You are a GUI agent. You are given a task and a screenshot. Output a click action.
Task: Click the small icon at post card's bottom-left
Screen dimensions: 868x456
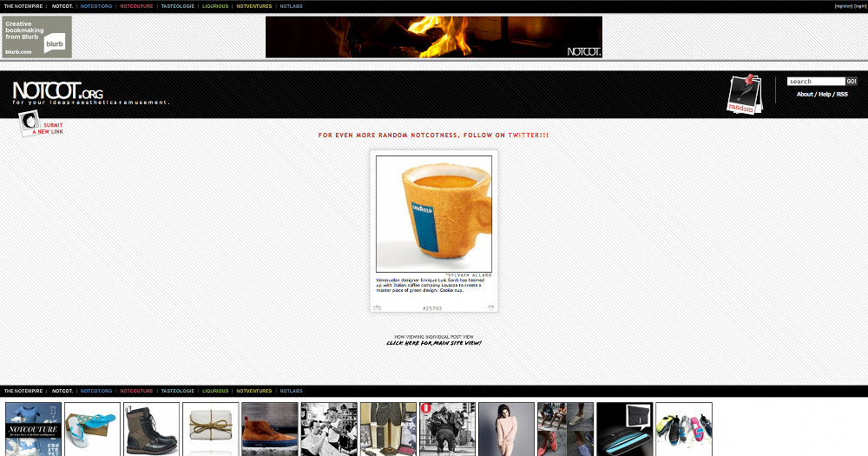(x=377, y=307)
